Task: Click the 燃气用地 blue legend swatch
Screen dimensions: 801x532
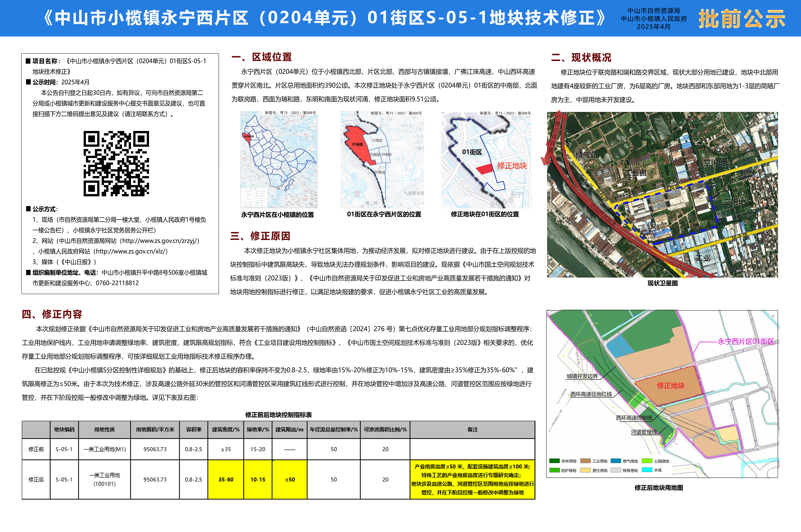Action: click(x=616, y=461)
